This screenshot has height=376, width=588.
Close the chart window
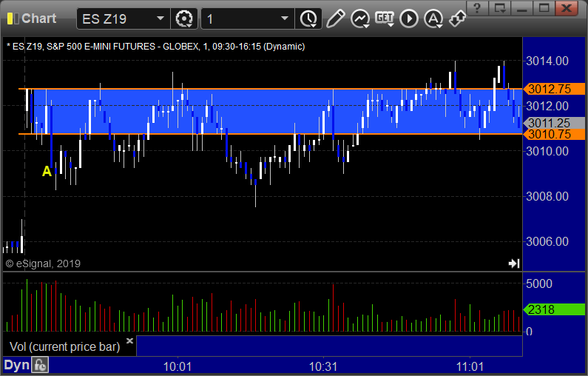[567, 8]
